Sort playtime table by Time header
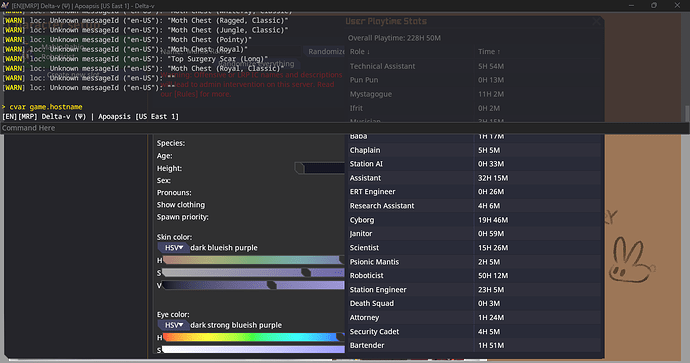690x363 pixels. [489, 51]
